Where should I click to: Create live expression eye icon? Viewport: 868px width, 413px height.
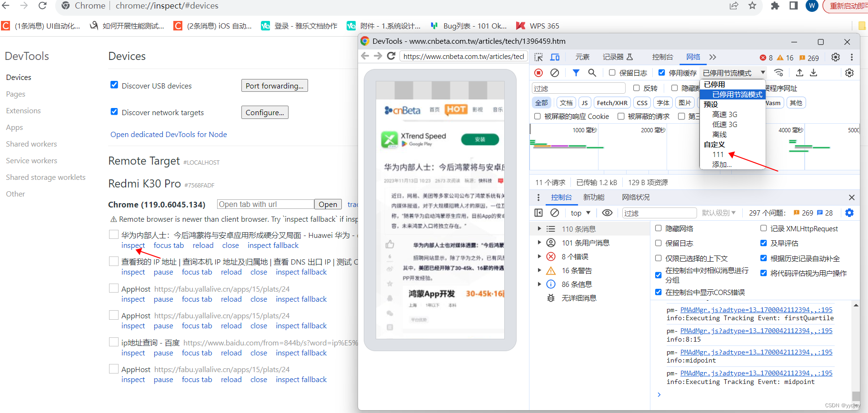(607, 213)
